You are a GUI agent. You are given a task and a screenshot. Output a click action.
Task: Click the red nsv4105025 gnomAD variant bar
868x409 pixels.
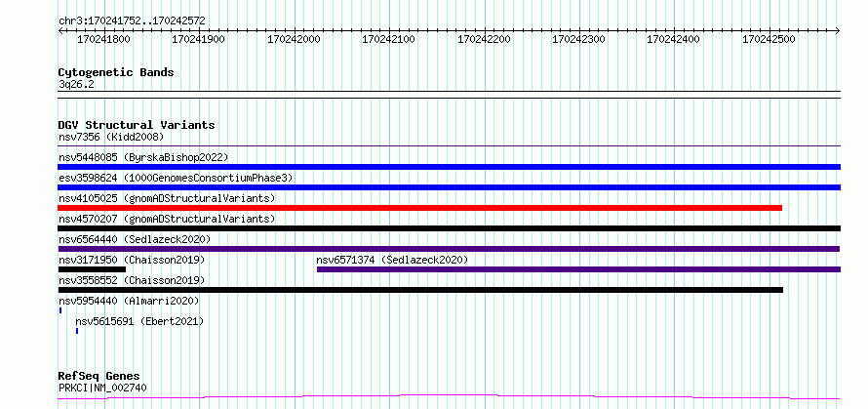tap(419, 208)
